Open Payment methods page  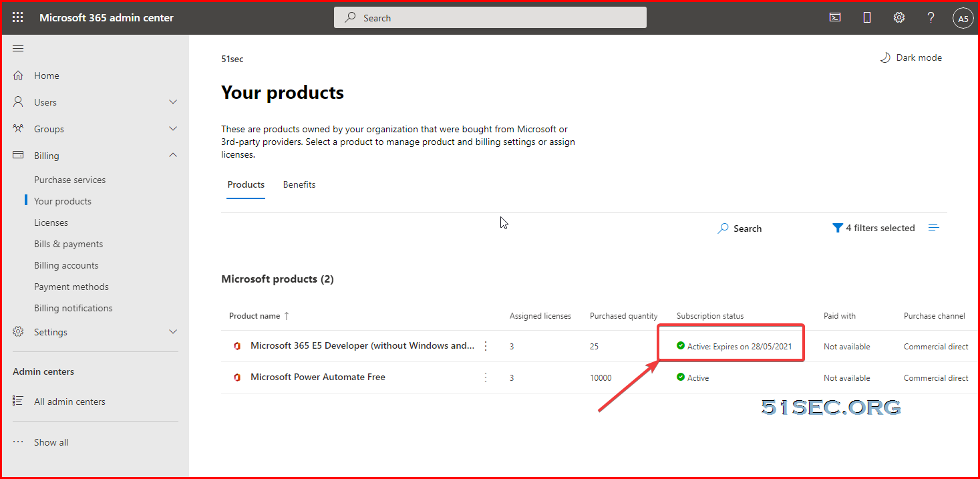pos(71,287)
